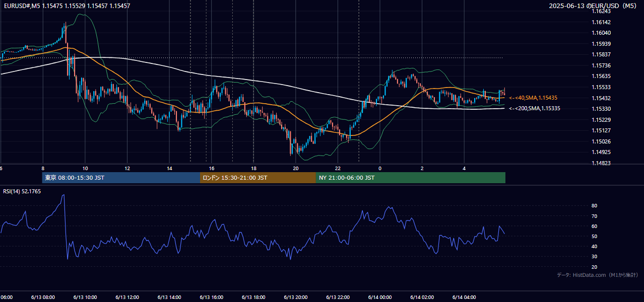Click the 6/13 08:00 date label
This screenshot has width=644, height=302.
click(x=43, y=297)
